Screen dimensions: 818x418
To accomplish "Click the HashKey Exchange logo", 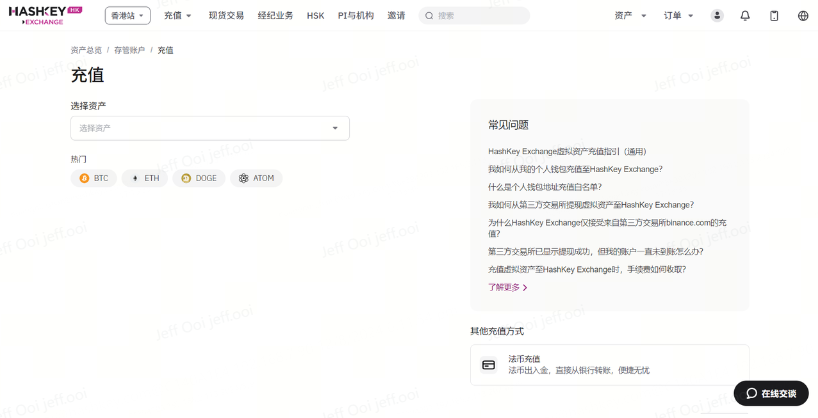I will click(45, 15).
